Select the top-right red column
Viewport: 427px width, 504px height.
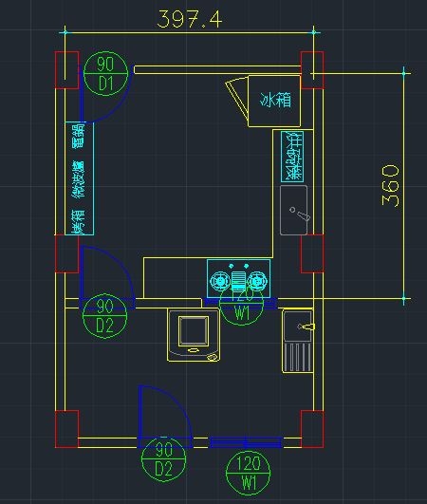coord(312,69)
